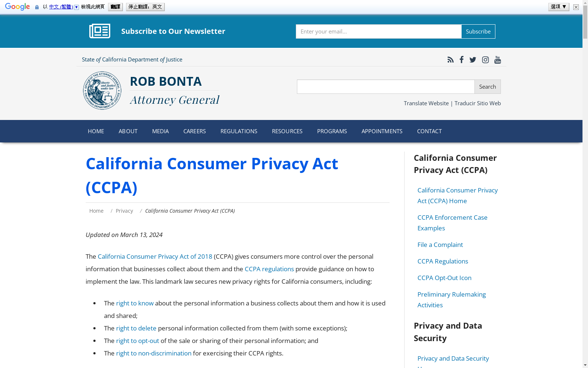
Task: Click the Updated on March 13, 2024 text
Action: [124, 235]
